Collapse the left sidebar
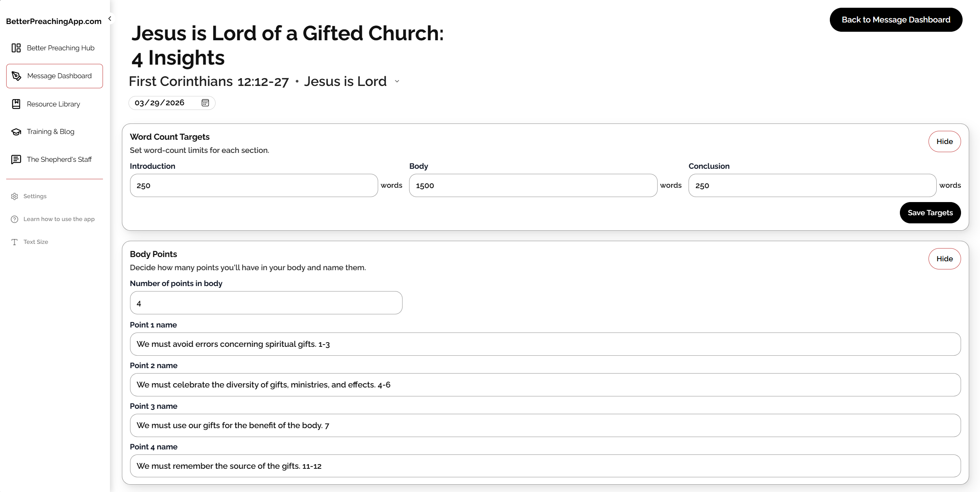 pyautogui.click(x=110, y=18)
